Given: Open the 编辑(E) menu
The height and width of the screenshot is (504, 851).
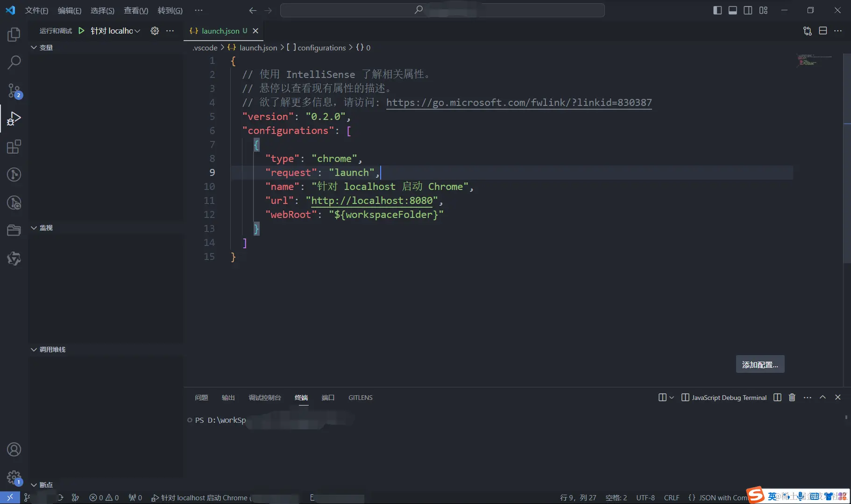Looking at the screenshot, I should tap(70, 10).
